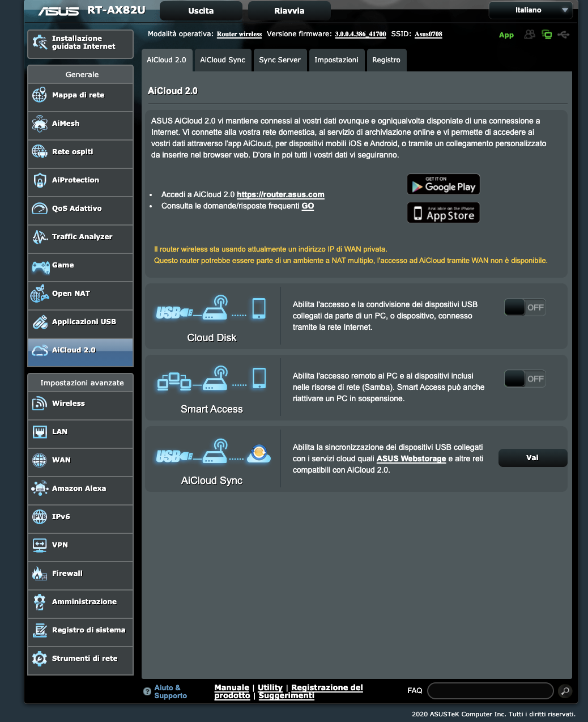The width and height of the screenshot is (588, 722).
Task: Click the AiMesh icon in sidebar
Action: (x=40, y=124)
